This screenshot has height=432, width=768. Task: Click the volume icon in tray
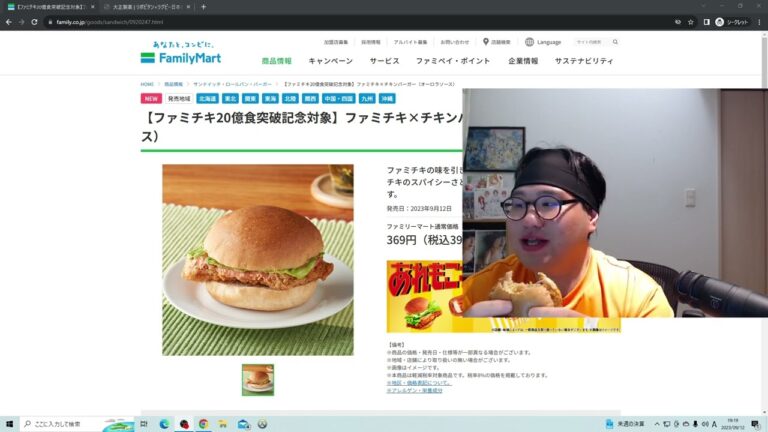coord(705,424)
